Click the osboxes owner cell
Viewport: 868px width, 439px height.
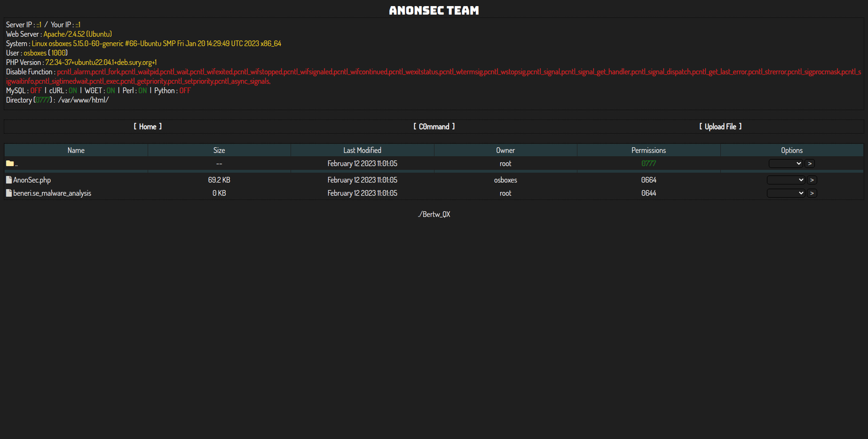505,180
